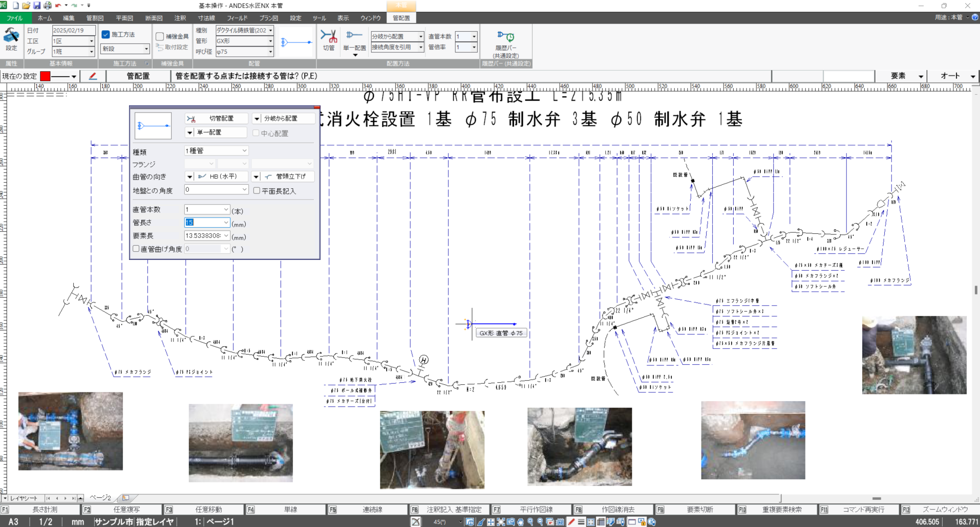Undo with the red arrow icon
The height and width of the screenshot is (527, 980).
pyautogui.click(x=58, y=6)
